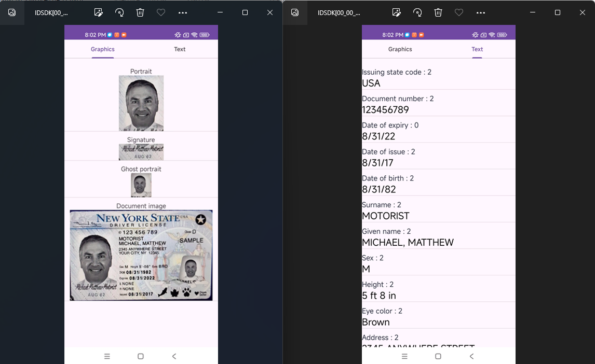Open the See more menu in the left window
The width and height of the screenshot is (595, 364).
182,12
